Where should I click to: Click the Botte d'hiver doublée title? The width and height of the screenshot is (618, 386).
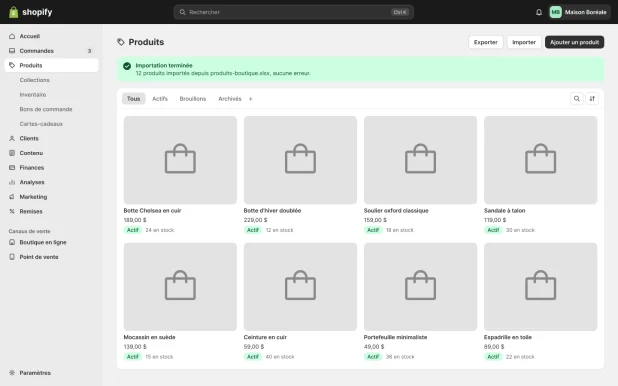[272, 211]
